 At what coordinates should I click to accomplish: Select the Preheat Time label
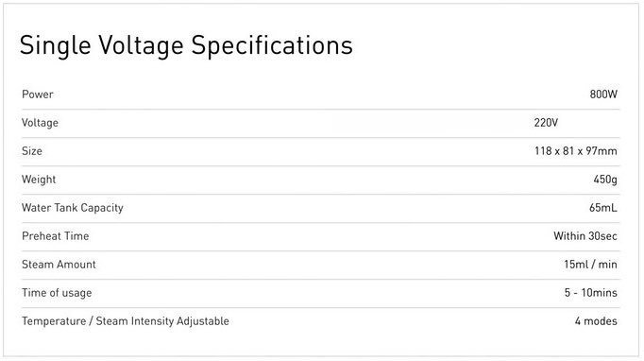point(55,236)
